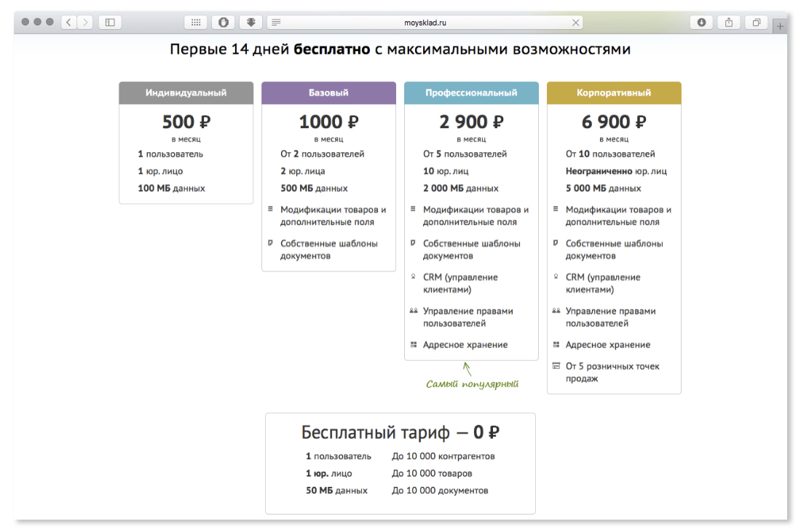
Task: Click the round extension icon in toolbar
Action: click(x=224, y=23)
